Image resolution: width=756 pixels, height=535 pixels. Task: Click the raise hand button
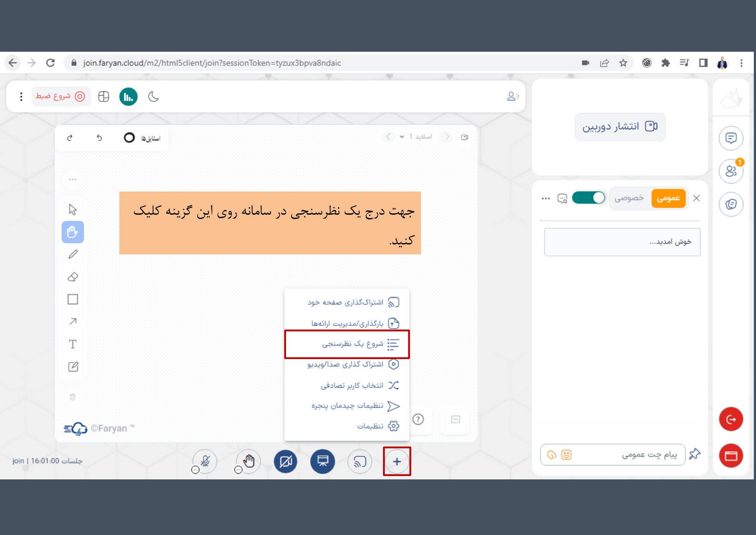pyautogui.click(x=249, y=461)
